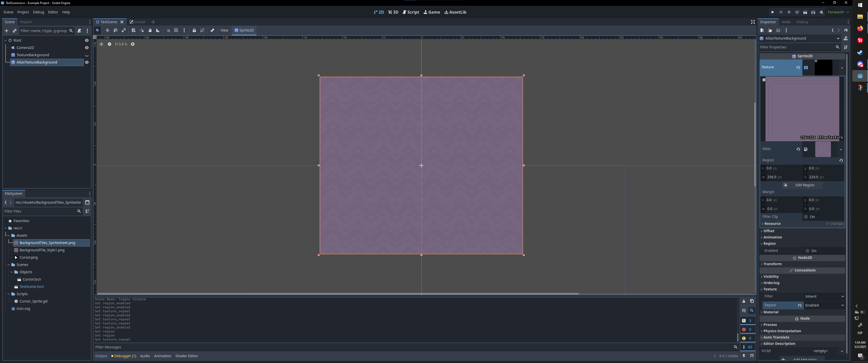
Task: Open object history clock icon in Inspector
Action: tap(846, 30)
